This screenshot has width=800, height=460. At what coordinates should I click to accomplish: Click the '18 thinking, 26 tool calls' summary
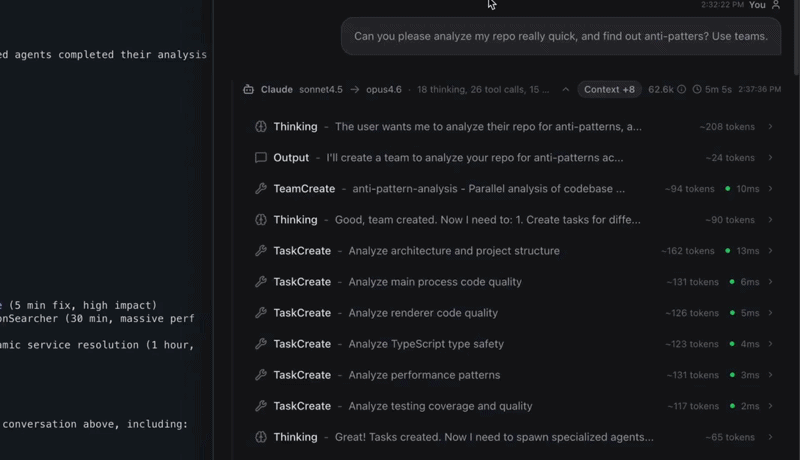[483, 89]
